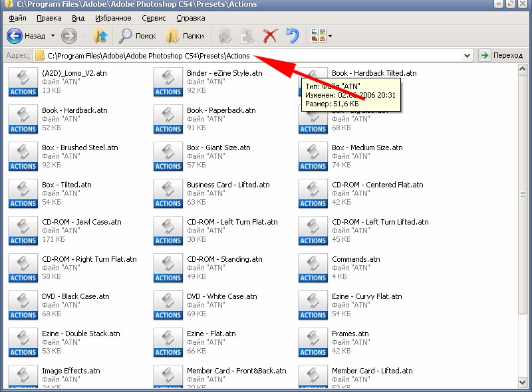Select Business Card - Lifted.atn icon
532x392 pixels.
tap(168, 193)
